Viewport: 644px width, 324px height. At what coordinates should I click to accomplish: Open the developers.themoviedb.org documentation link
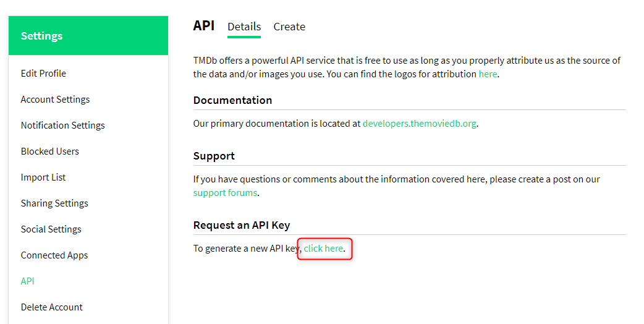pos(419,124)
